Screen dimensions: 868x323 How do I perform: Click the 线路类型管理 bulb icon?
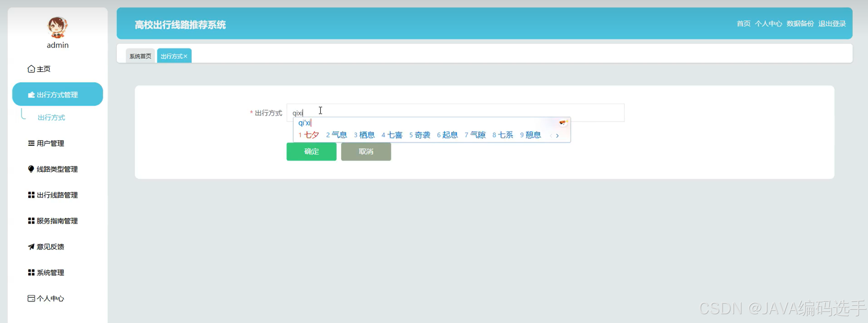click(31, 169)
